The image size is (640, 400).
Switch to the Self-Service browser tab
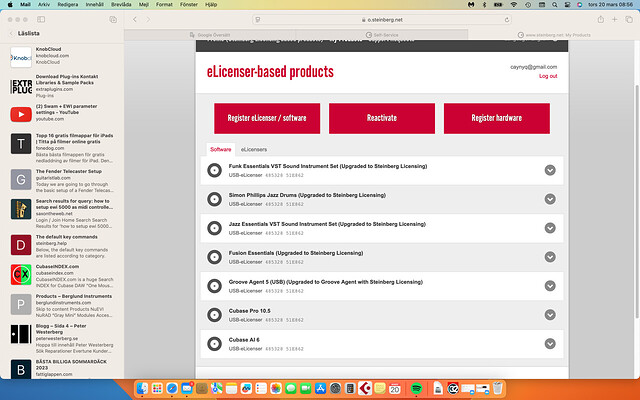click(x=382, y=35)
